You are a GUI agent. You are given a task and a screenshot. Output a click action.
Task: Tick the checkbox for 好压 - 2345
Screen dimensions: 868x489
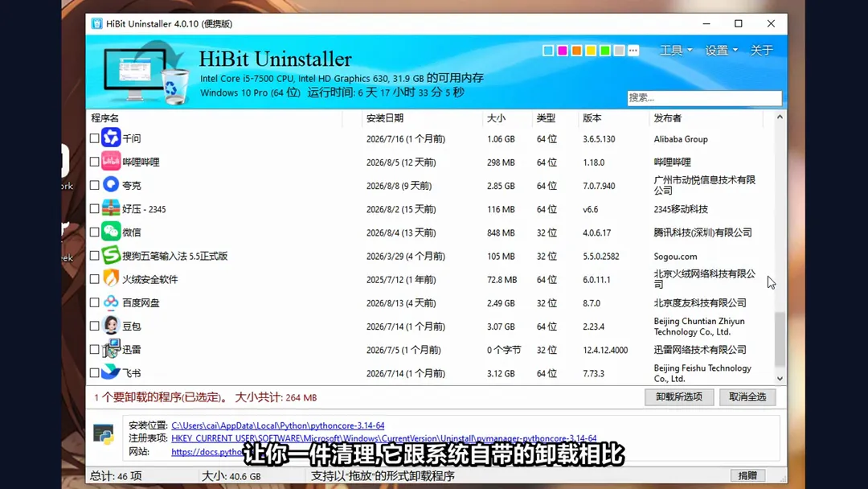(95, 209)
